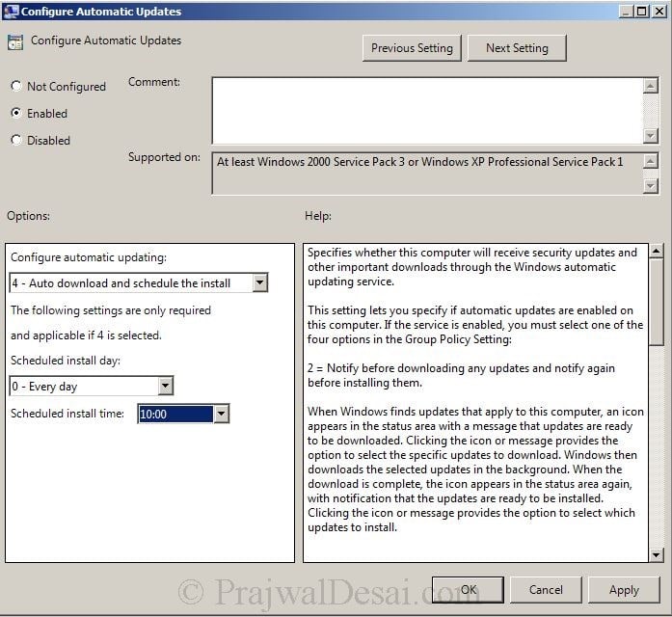Click inside the Comment text box
This screenshot has width=672, height=617.
[427, 111]
